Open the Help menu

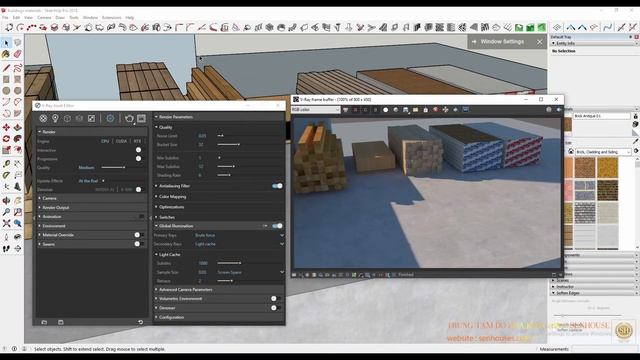[x=130, y=18]
